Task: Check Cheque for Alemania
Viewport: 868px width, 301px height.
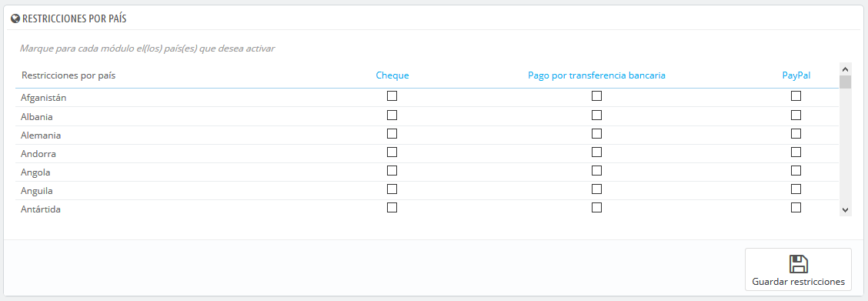Action: tap(392, 133)
